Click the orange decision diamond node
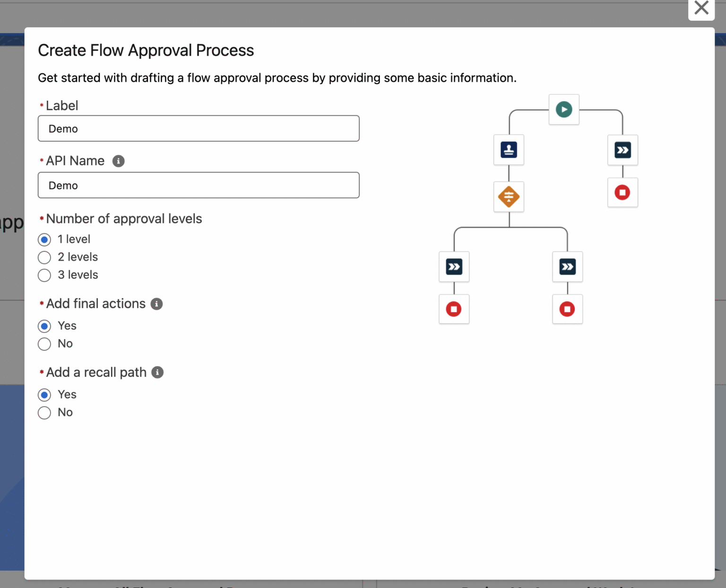 pyautogui.click(x=509, y=197)
